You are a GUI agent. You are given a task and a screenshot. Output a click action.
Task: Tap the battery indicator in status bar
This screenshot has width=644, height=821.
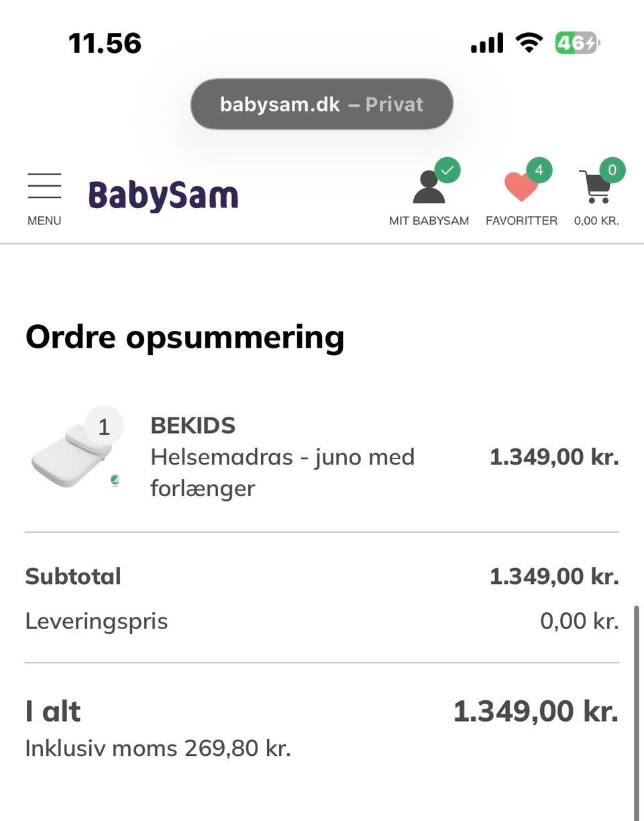pyautogui.click(x=576, y=44)
